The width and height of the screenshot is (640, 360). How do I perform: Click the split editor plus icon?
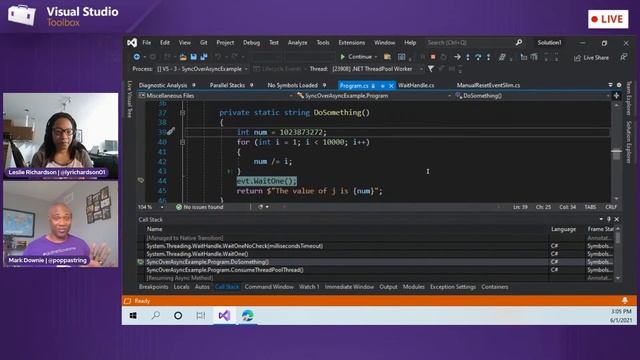(616, 96)
